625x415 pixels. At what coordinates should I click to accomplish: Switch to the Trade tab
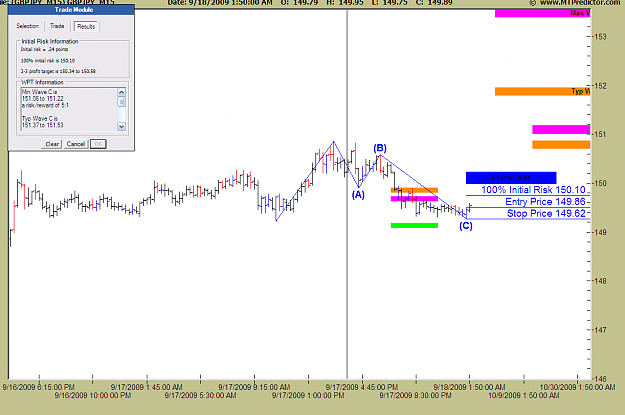pos(57,26)
